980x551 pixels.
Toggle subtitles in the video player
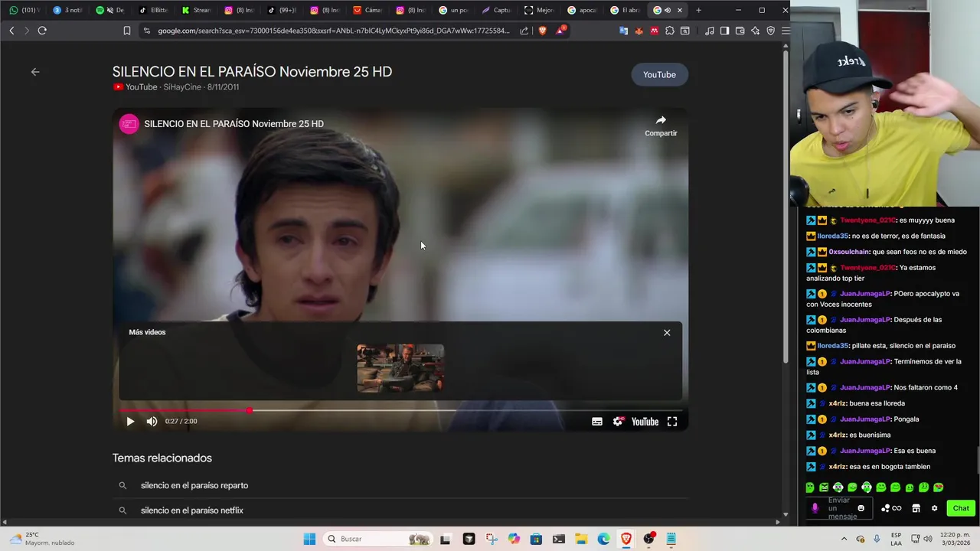coord(597,421)
